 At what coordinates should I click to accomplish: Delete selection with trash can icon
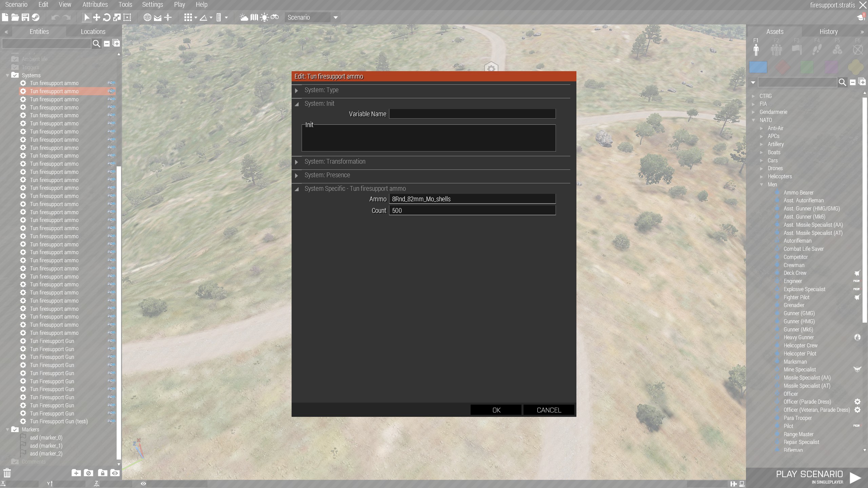(x=7, y=473)
